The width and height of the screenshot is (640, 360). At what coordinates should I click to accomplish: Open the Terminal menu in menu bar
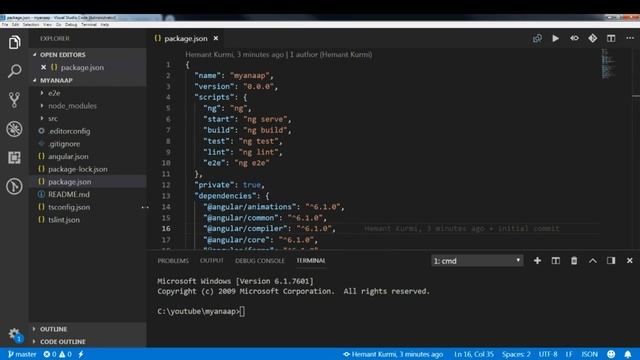[x=89, y=24]
